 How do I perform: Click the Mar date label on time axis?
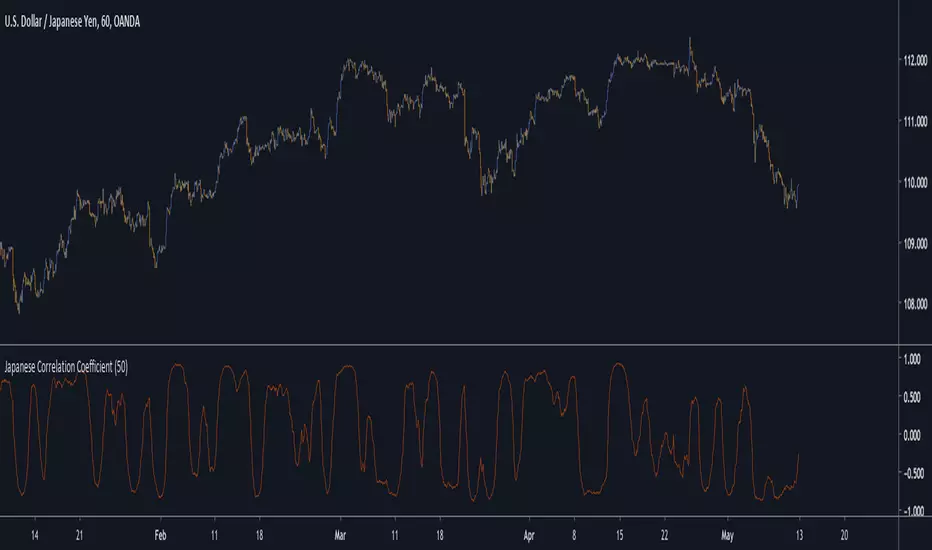[x=340, y=535]
